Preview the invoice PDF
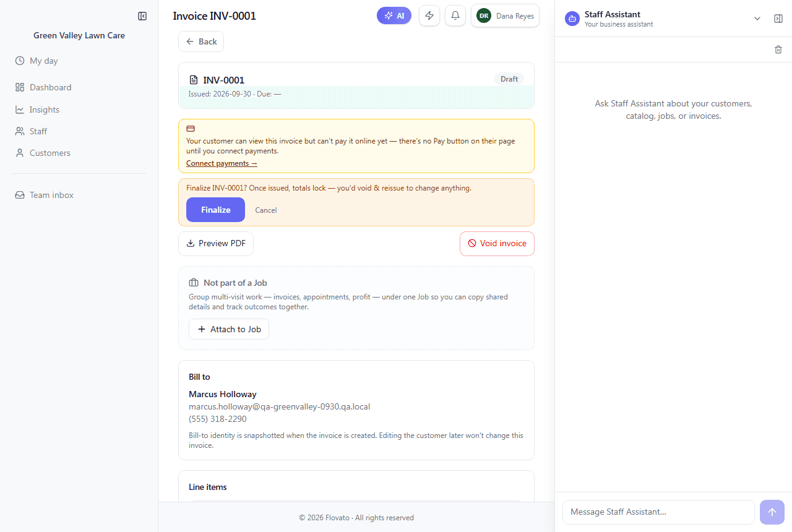Screen dimensions: 792x532 click(216, 243)
